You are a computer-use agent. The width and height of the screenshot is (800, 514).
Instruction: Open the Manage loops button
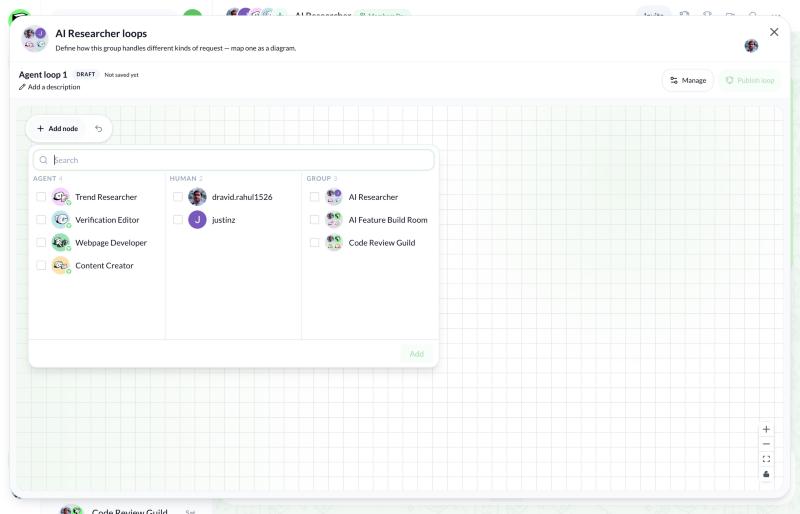pos(688,80)
